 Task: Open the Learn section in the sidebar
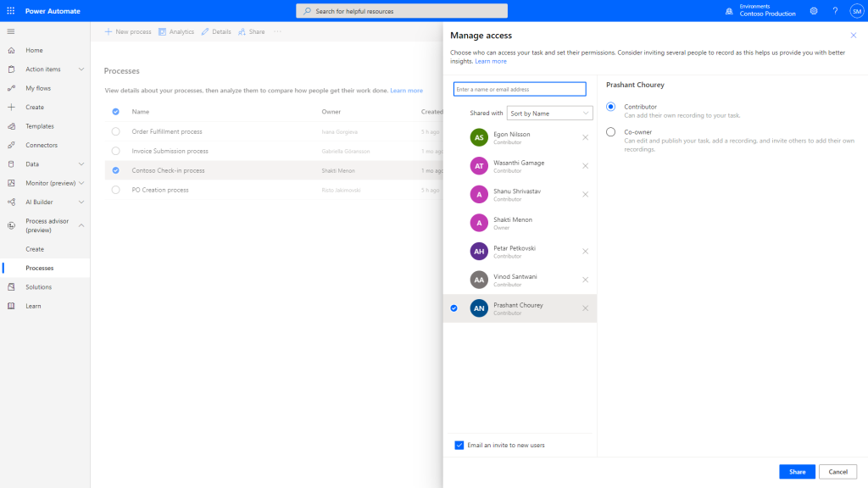click(x=34, y=305)
